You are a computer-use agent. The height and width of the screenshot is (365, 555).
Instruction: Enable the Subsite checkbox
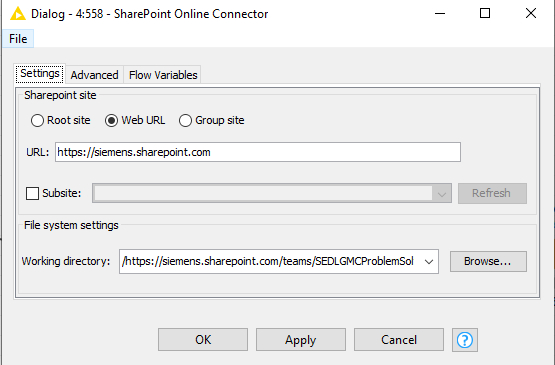pos(32,193)
